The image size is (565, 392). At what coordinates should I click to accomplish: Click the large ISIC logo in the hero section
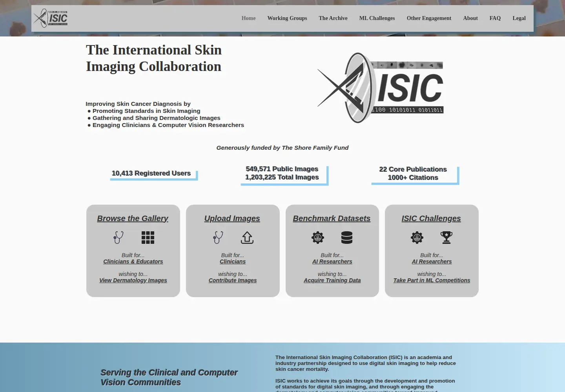(x=381, y=88)
